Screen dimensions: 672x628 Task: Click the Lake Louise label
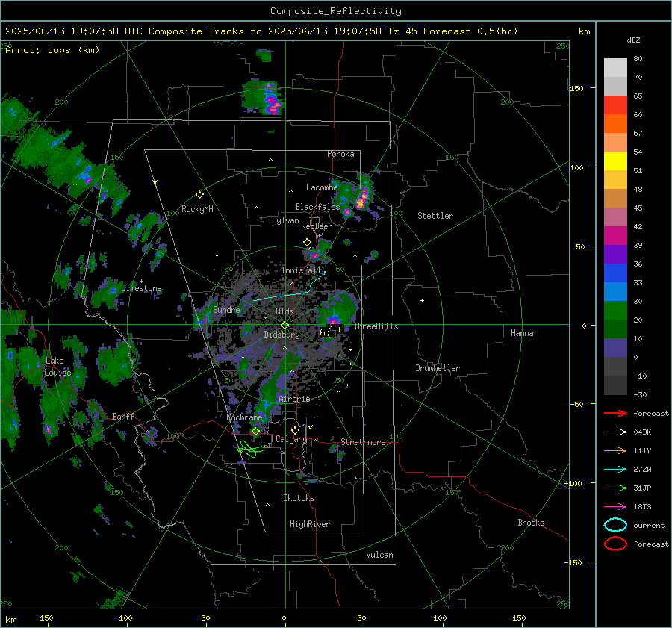57,367
